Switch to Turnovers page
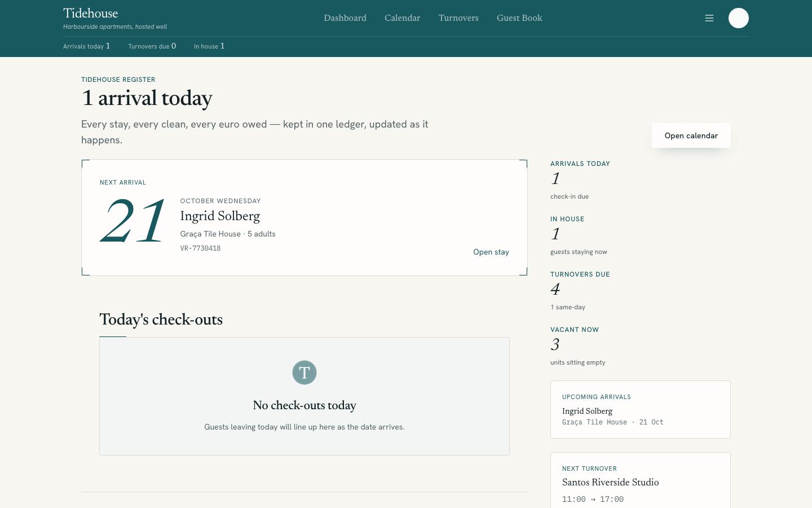Screen dimensions: 812x508 458,18
